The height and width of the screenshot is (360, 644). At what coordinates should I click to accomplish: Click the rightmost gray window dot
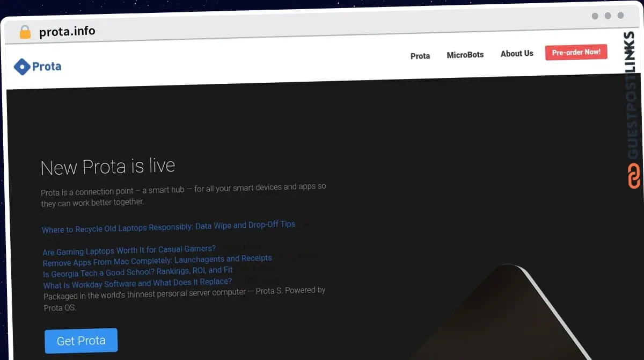coord(620,16)
